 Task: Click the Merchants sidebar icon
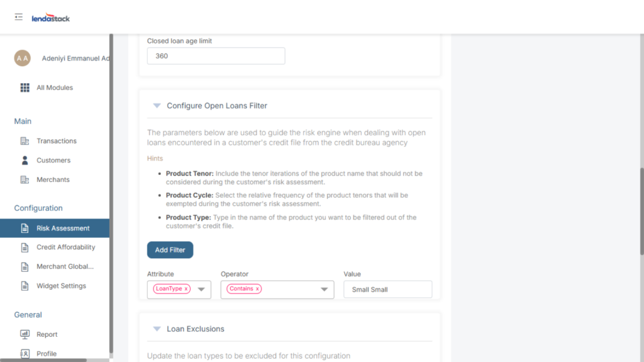[x=25, y=180]
